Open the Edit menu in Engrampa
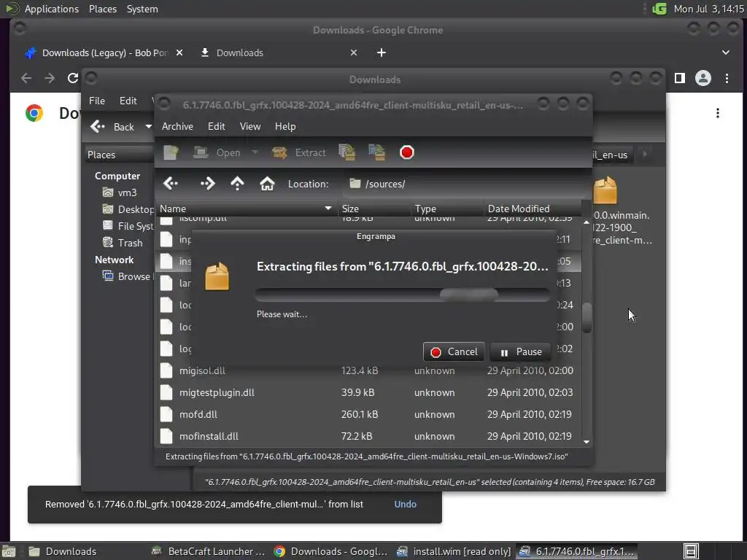This screenshot has height=560, width=747. click(x=216, y=126)
